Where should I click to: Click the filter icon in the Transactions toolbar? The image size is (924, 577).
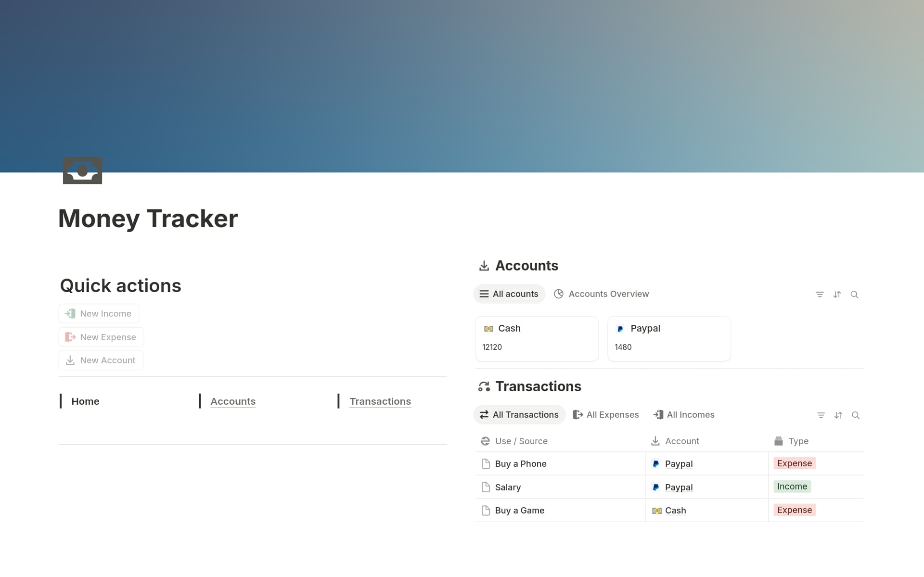point(821,415)
